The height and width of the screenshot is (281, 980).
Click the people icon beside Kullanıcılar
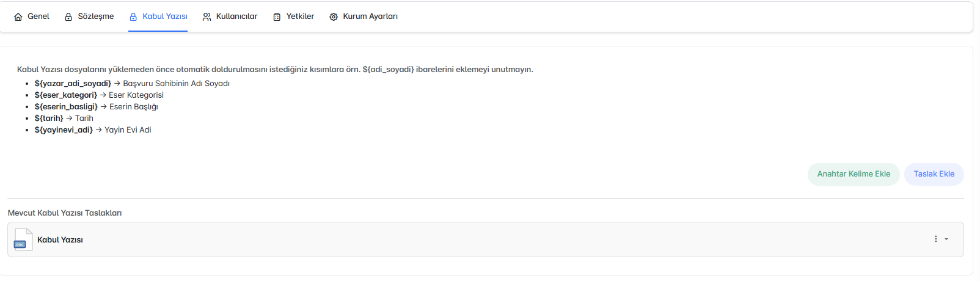point(207,17)
